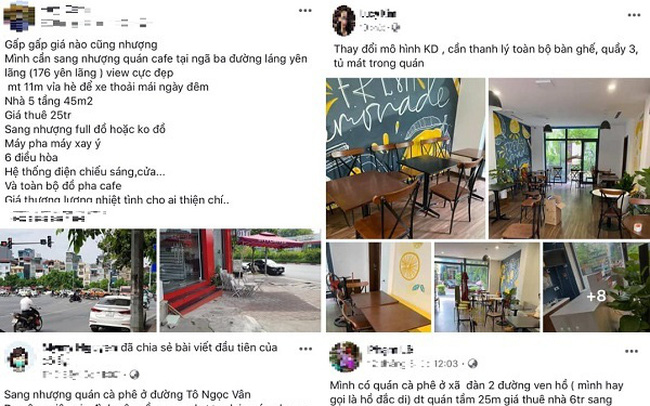The height and width of the screenshot is (406, 650).
Task: Open avatar of lakeside cafe post author
Action: (345, 357)
